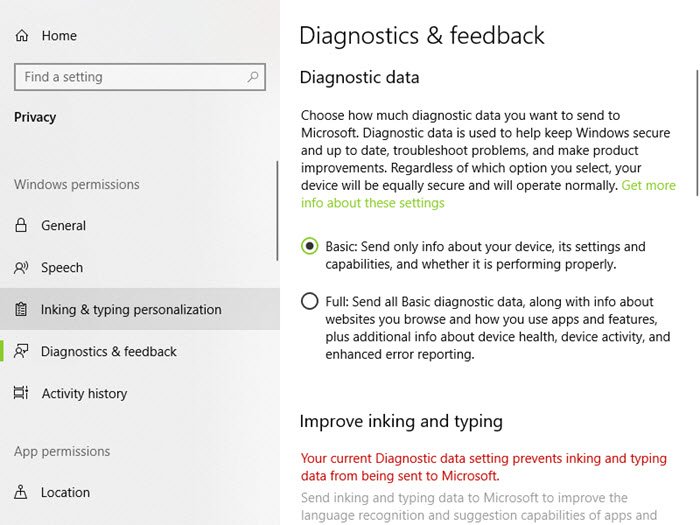
Task: Open Get more info about these settings link
Action: pyautogui.click(x=372, y=203)
